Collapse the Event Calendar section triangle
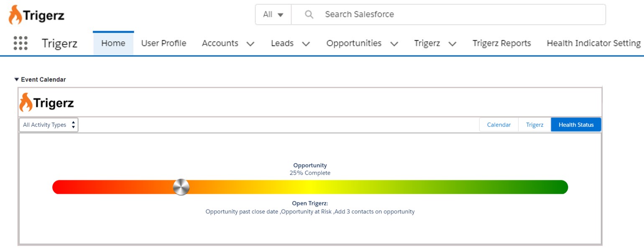 16,79
